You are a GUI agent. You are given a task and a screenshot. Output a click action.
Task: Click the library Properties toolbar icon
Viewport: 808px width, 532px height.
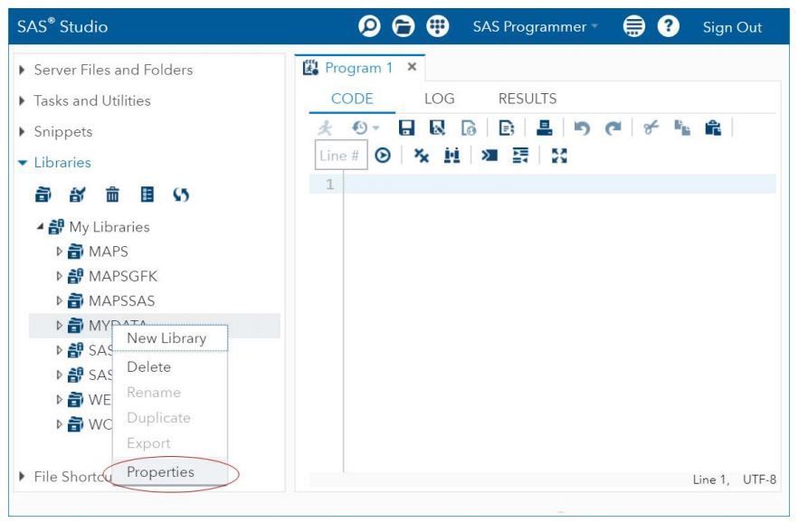(147, 195)
